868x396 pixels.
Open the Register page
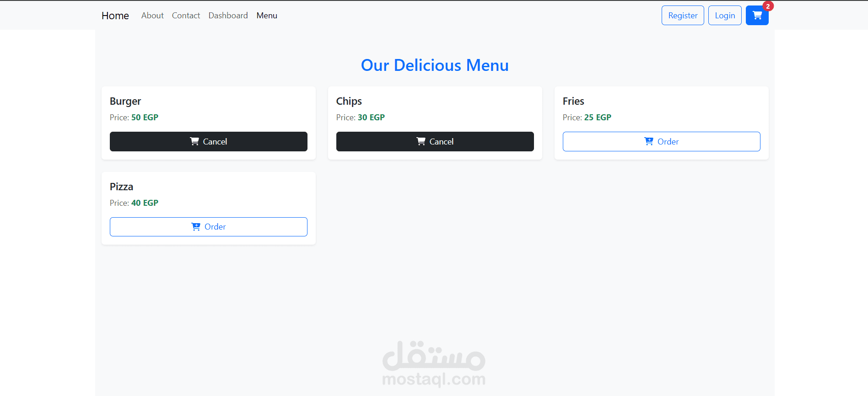point(683,16)
